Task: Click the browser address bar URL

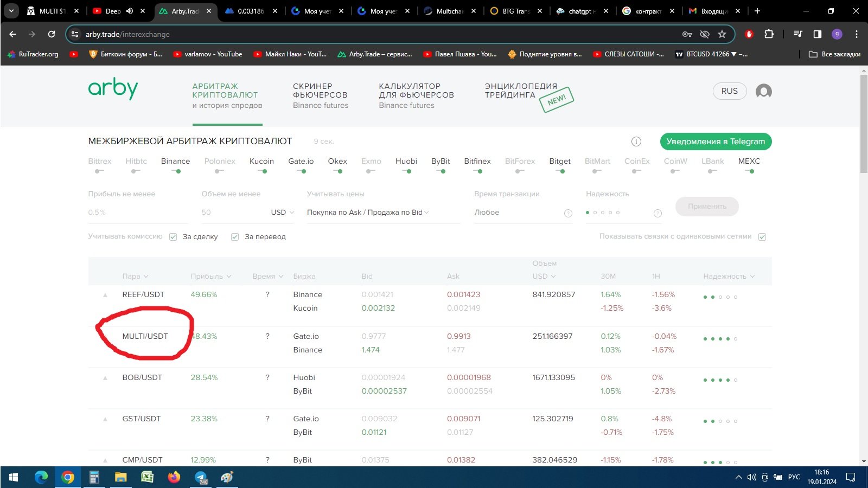Action: (x=127, y=34)
